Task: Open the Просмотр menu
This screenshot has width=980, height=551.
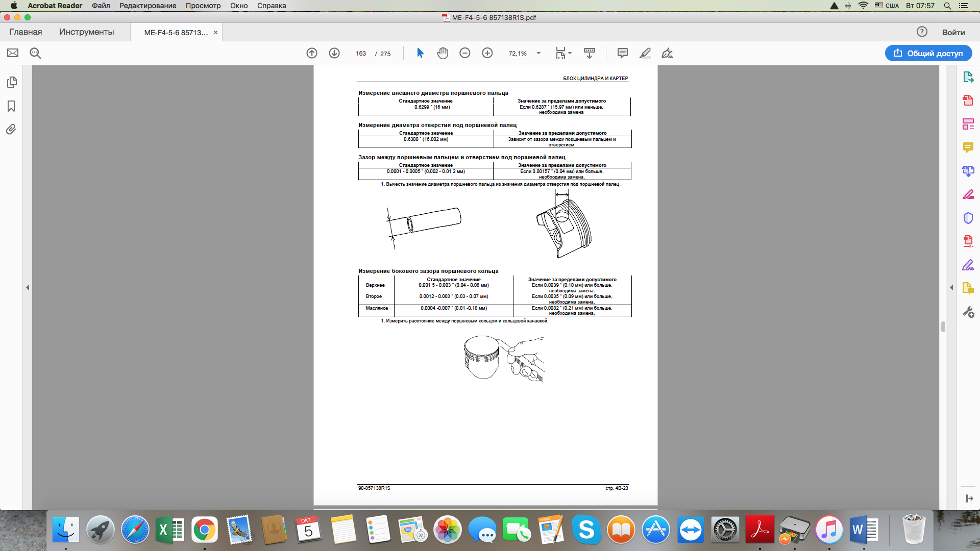Action: coord(203,6)
